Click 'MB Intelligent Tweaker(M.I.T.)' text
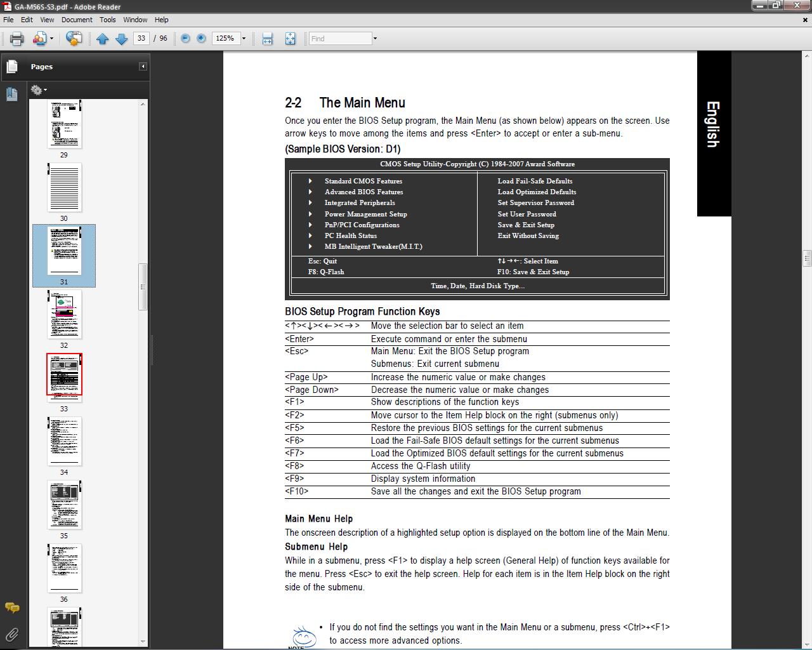 coord(373,246)
